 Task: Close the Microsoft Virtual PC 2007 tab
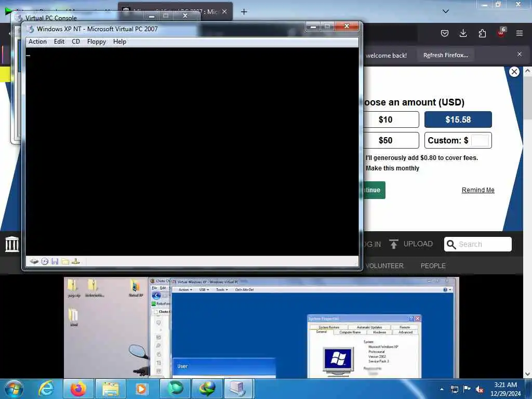[x=224, y=11]
